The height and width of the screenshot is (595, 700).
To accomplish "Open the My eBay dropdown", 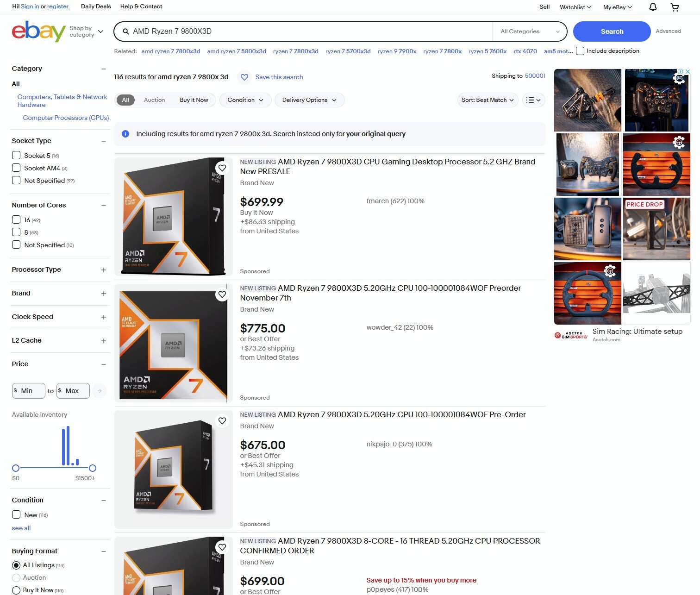I will click(618, 7).
